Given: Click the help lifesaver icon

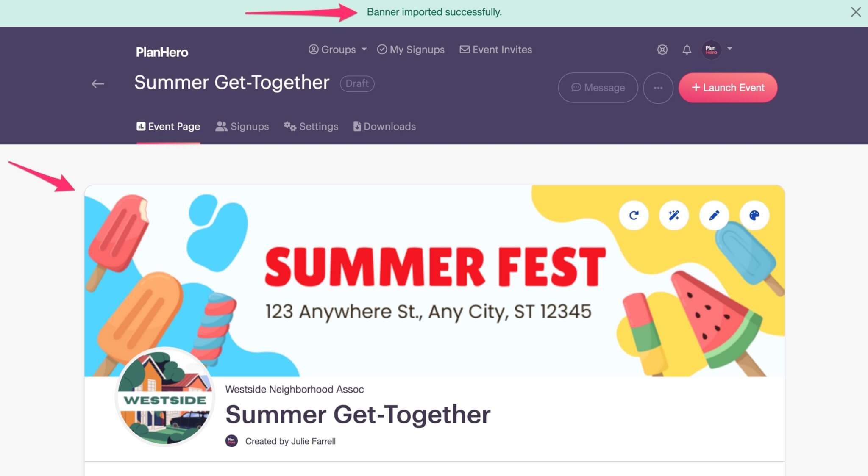Looking at the screenshot, I should (662, 50).
